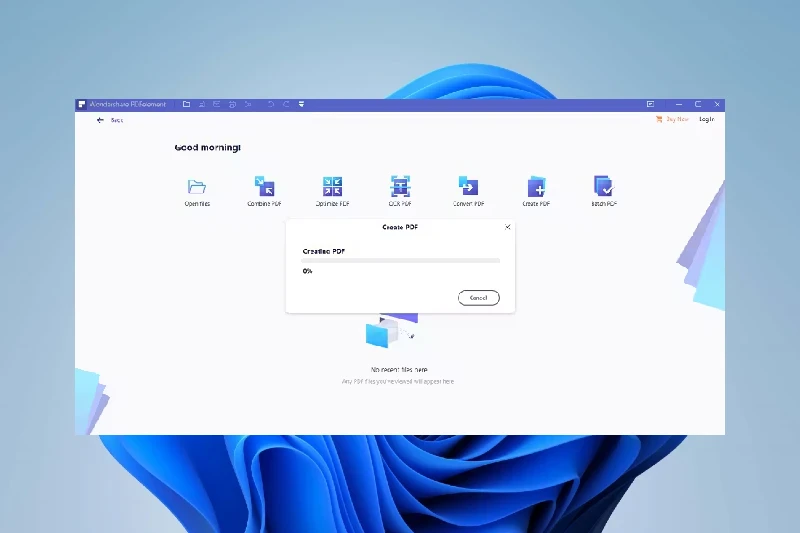Image resolution: width=800 pixels, height=533 pixels.
Task: Select the Combine PDF icon
Action: (264, 187)
